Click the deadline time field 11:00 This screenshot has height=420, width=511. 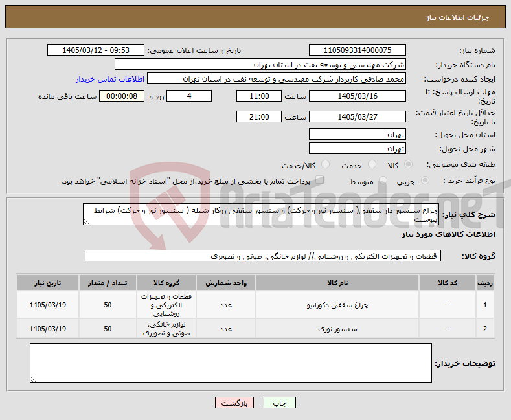(x=259, y=96)
